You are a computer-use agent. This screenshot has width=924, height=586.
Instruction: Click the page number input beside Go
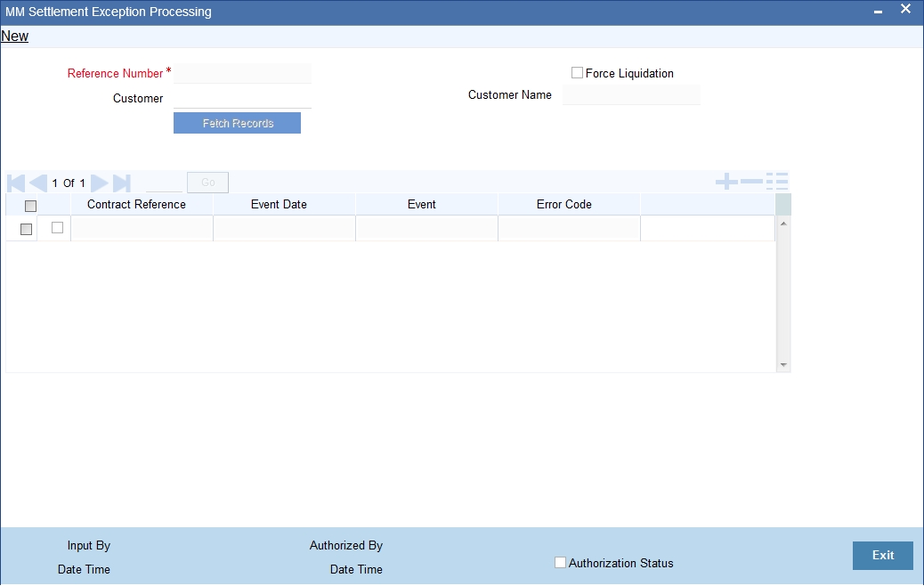click(164, 183)
